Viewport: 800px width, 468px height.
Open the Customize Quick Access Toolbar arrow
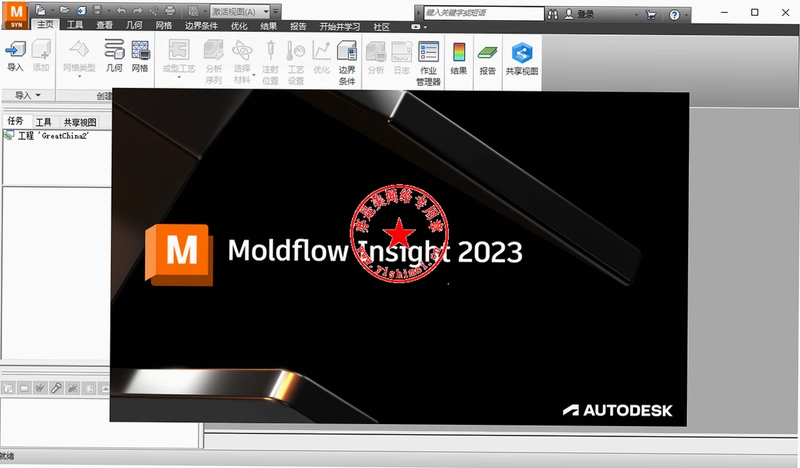click(276, 11)
